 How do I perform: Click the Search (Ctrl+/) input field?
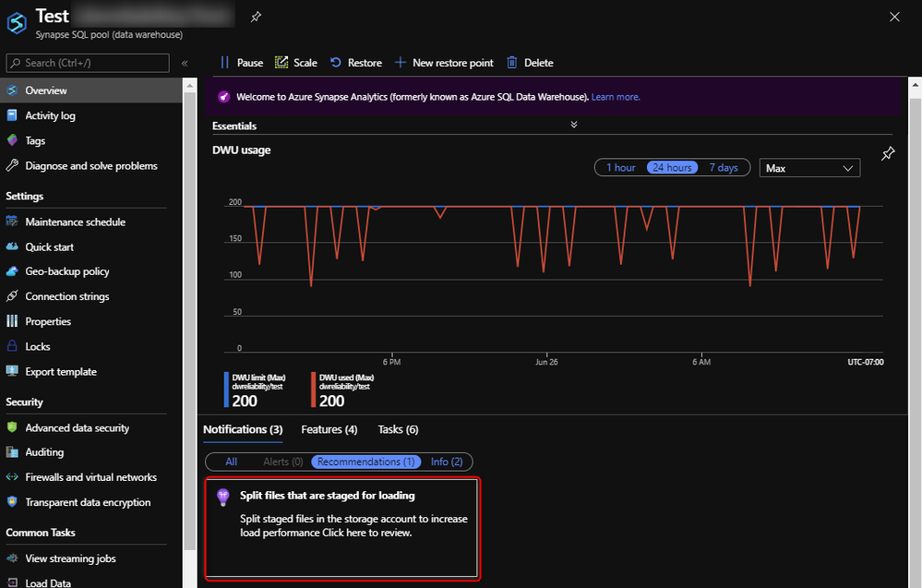(x=88, y=63)
